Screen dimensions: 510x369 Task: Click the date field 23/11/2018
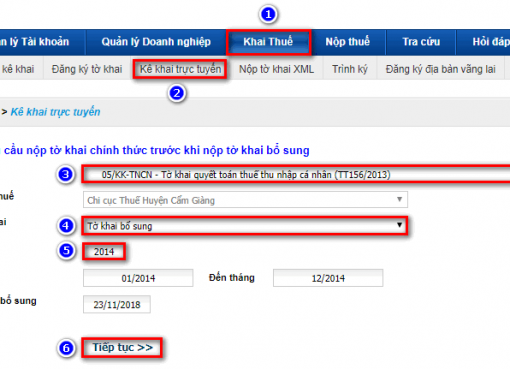tap(117, 304)
